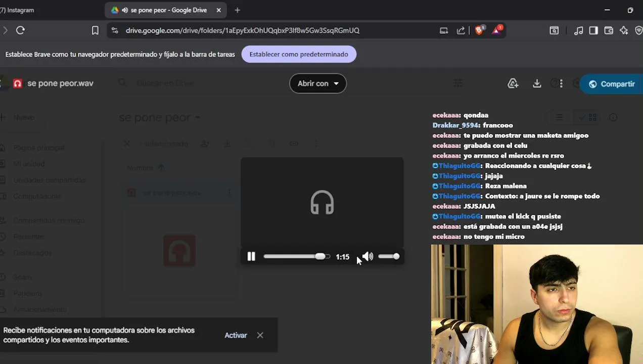This screenshot has width=643, height=364.
Task: Switch Drive to list view
Action: (559, 117)
